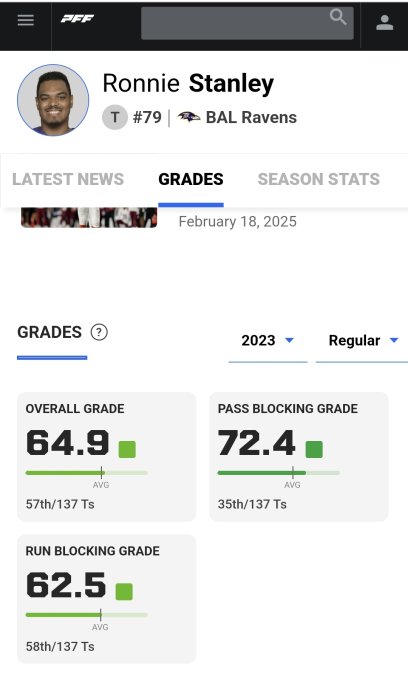This screenshot has height=700, width=408.
Task: Open the hamburger navigation menu
Action: [x=25, y=20]
